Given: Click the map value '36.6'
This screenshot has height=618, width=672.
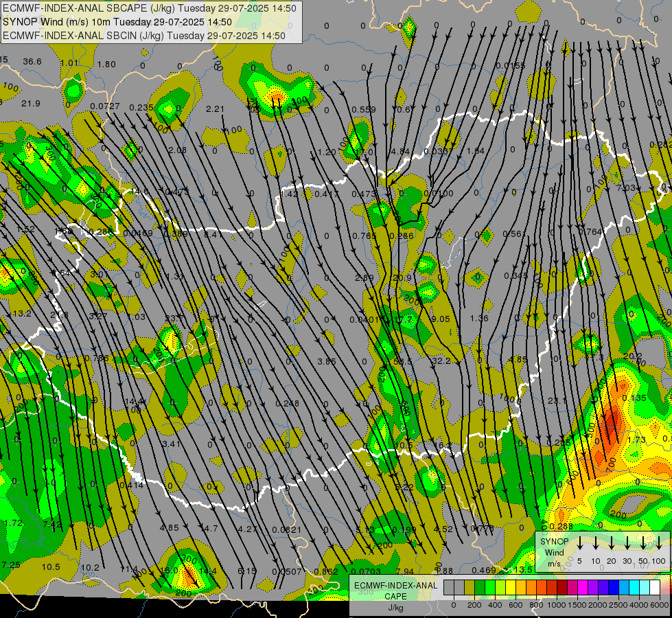Looking at the screenshot, I should tap(32, 62).
